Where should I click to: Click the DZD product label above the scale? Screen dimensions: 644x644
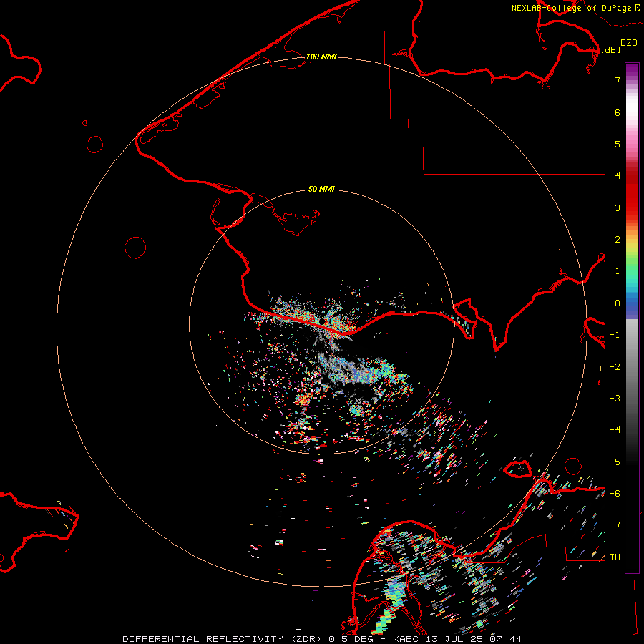pos(629,43)
